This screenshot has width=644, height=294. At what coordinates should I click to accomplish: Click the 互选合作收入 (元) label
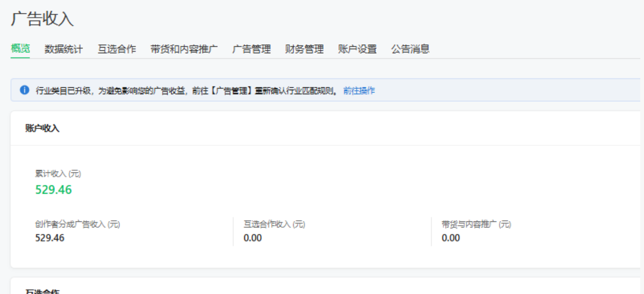(x=274, y=225)
